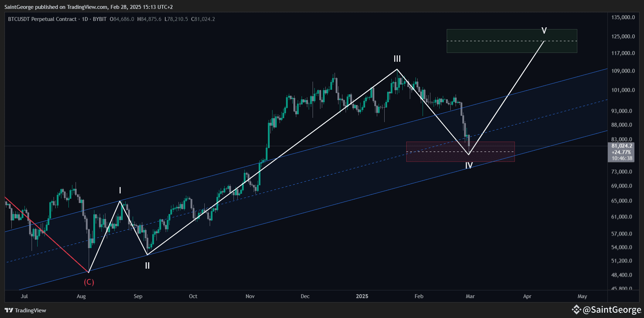The image size is (644, 318).
Task: Click the Oct label on the time axis
Action: point(193,296)
